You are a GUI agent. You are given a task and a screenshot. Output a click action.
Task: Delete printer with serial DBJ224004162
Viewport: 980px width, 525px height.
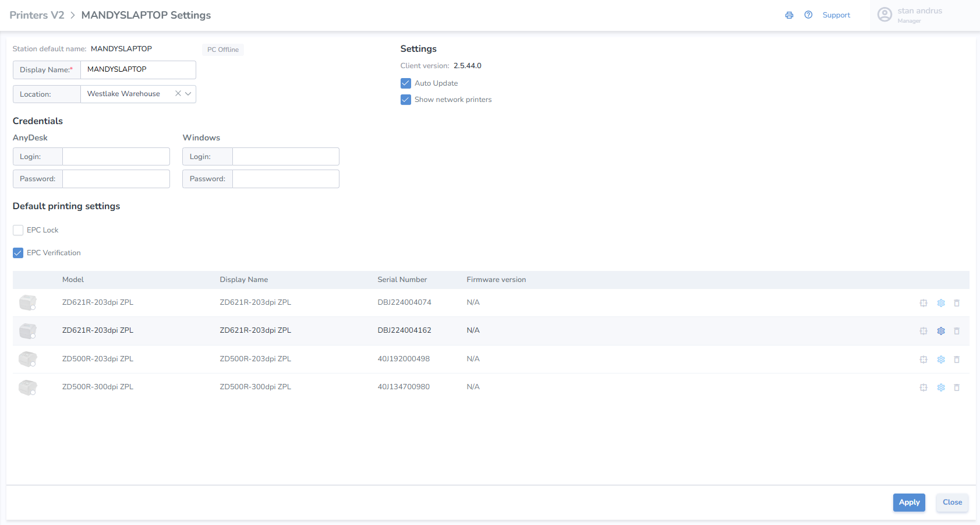pos(957,331)
